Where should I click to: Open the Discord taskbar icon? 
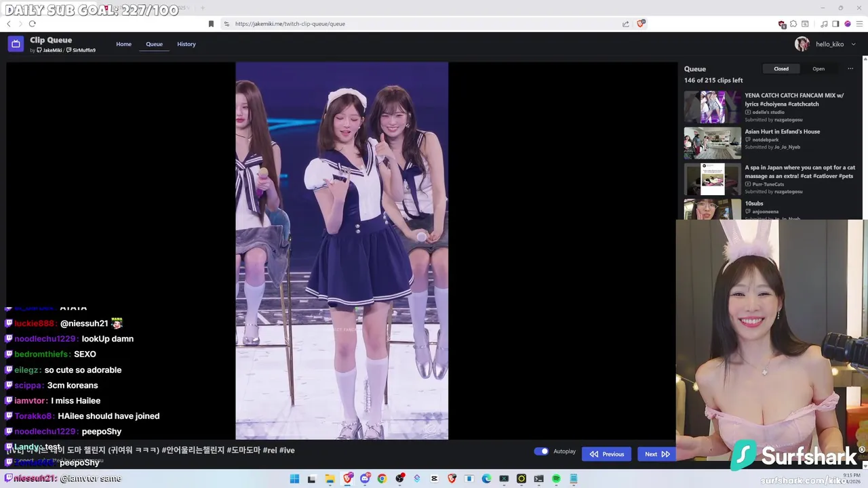[365, 479]
